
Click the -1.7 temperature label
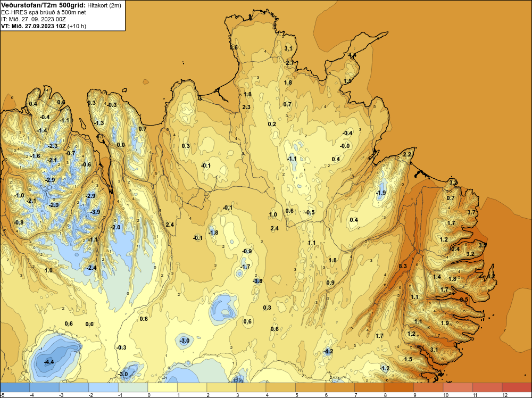point(245,267)
